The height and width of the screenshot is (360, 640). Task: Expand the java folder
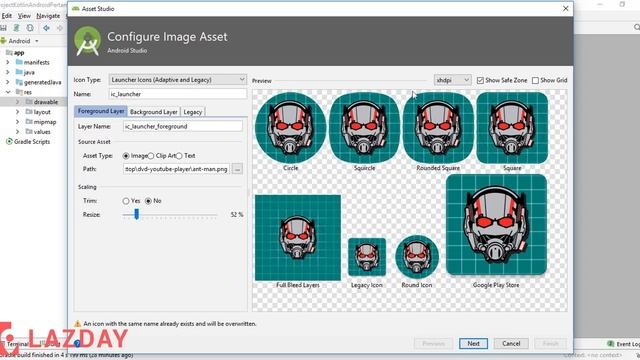8,72
